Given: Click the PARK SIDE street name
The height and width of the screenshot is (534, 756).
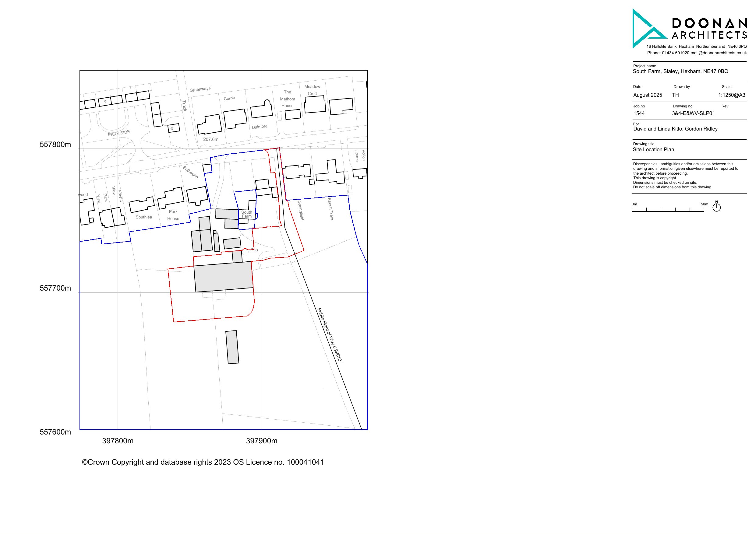Looking at the screenshot, I should [119, 133].
